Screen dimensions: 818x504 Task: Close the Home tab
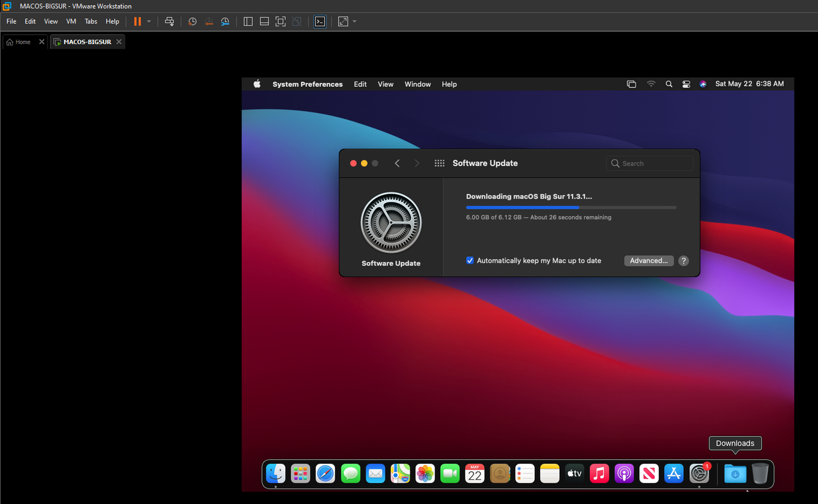(x=42, y=42)
